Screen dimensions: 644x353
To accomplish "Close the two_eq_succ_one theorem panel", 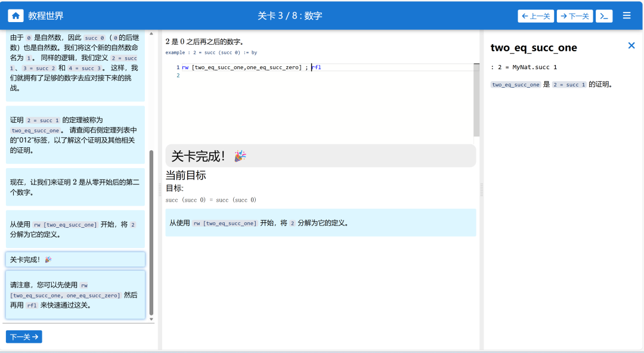I will pos(631,45).
